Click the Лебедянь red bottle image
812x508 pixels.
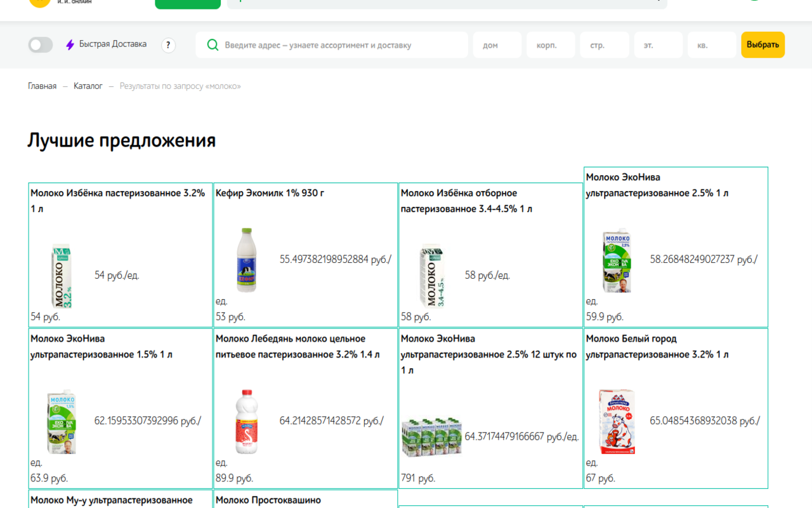(246, 422)
